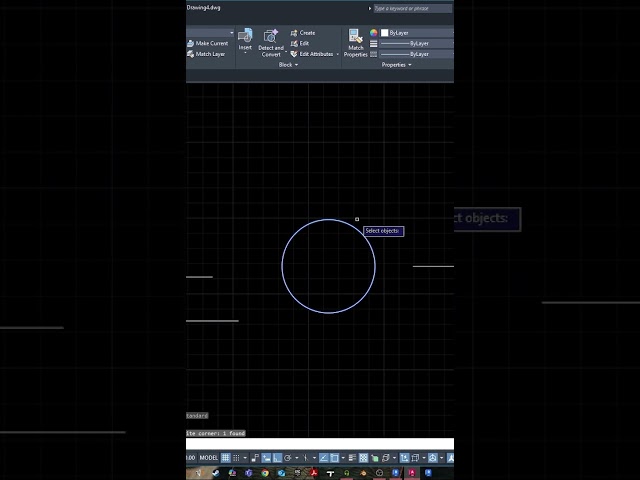The image size is (640, 480).
Task: Open Adobe Acrobat from the taskbar
Action: coord(314,473)
